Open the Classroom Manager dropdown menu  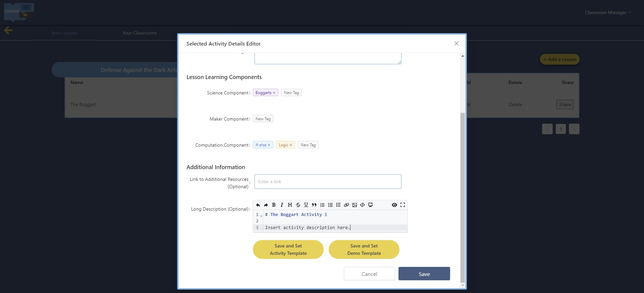[608, 12]
